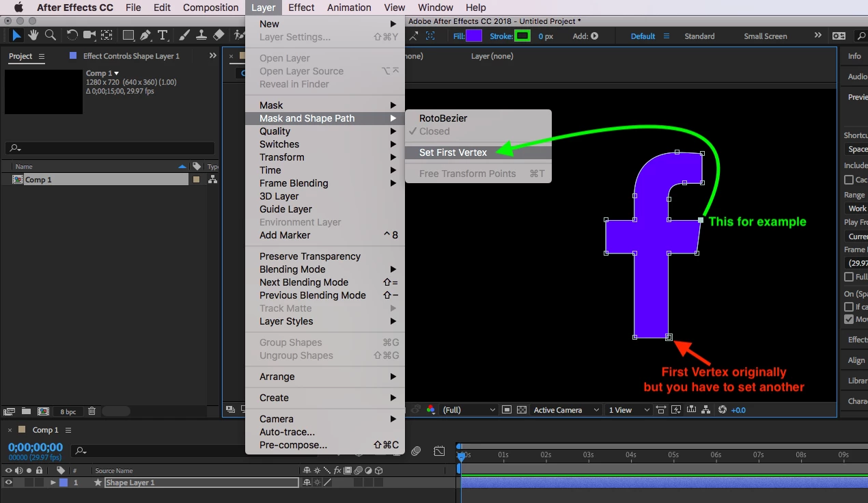Click the flowchart icon next to Comp 1
The height and width of the screenshot is (503, 868).
point(213,180)
